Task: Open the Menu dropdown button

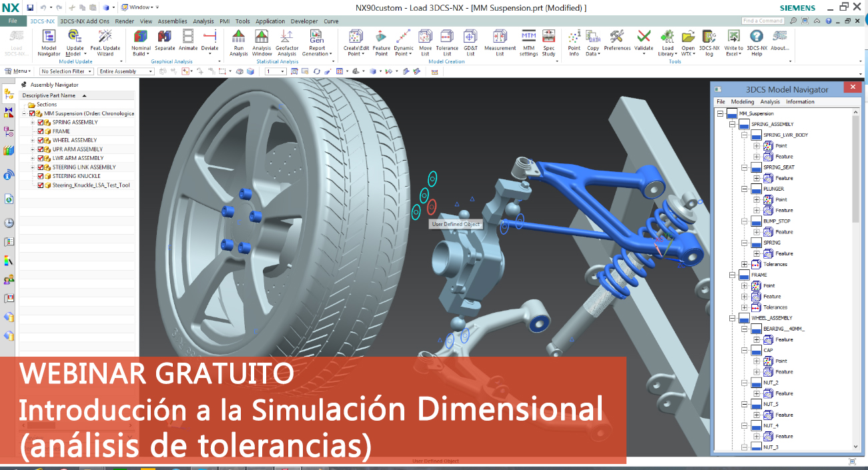Action: (18, 71)
